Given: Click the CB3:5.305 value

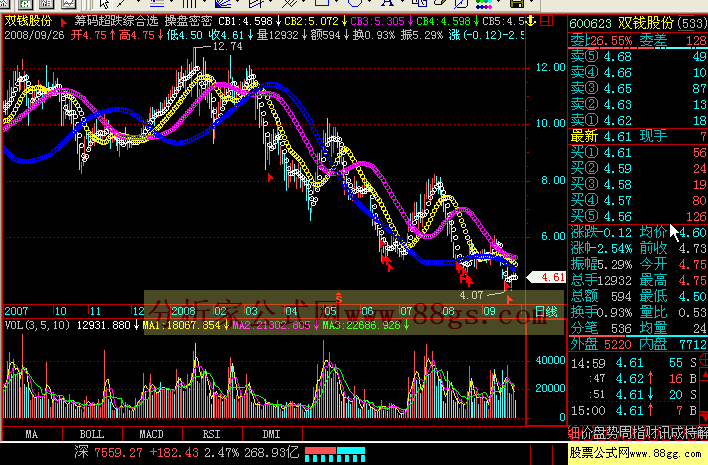Looking at the screenshot, I should coord(377,21).
